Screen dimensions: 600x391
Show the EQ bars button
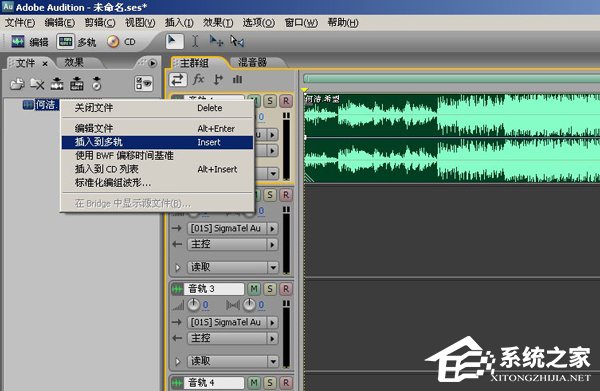coord(238,80)
